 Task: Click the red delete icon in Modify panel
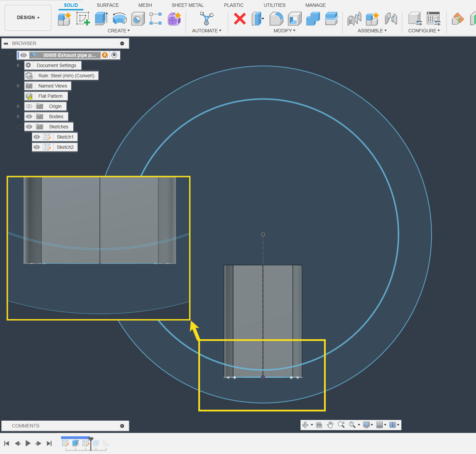[x=240, y=19]
